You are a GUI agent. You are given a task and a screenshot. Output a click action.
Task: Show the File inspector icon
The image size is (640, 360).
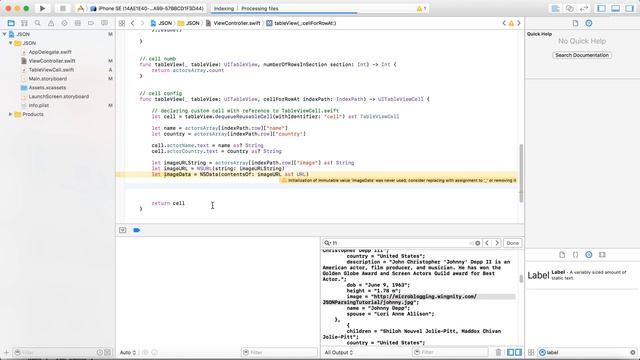(575, 23)
